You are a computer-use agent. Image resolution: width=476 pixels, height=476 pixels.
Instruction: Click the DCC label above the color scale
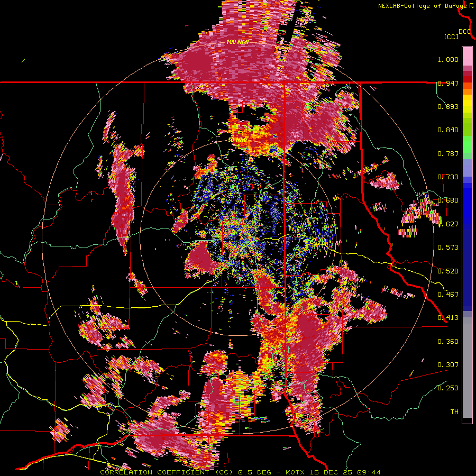(465, 32)
